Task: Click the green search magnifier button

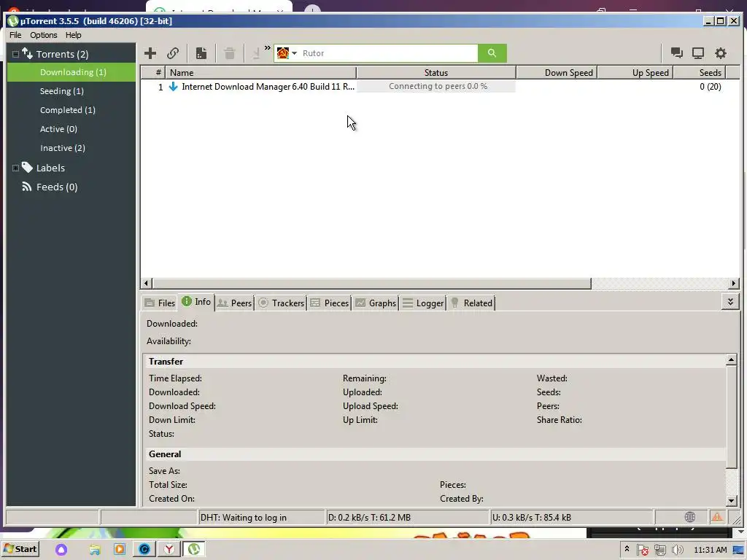Action: (492, 53)
